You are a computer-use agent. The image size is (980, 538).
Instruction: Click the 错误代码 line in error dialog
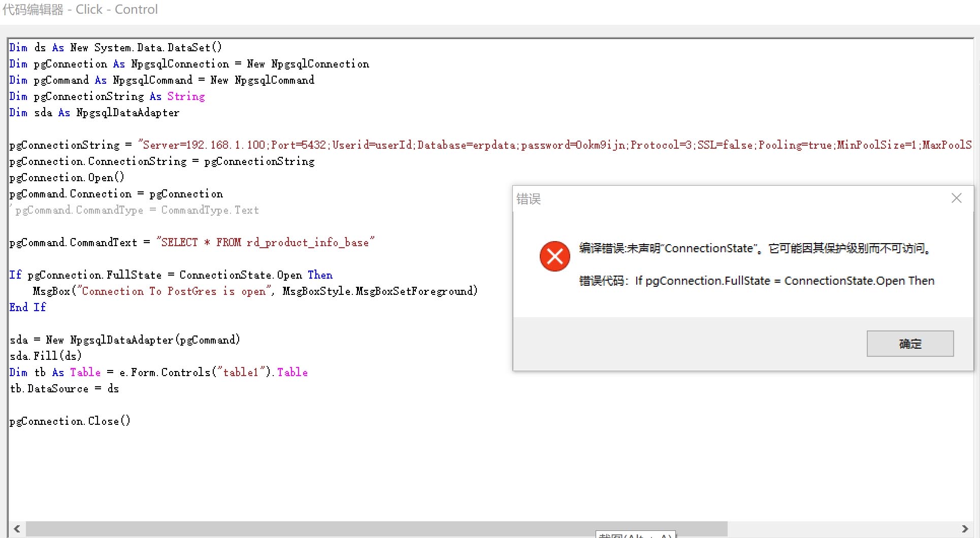(757, 281)
